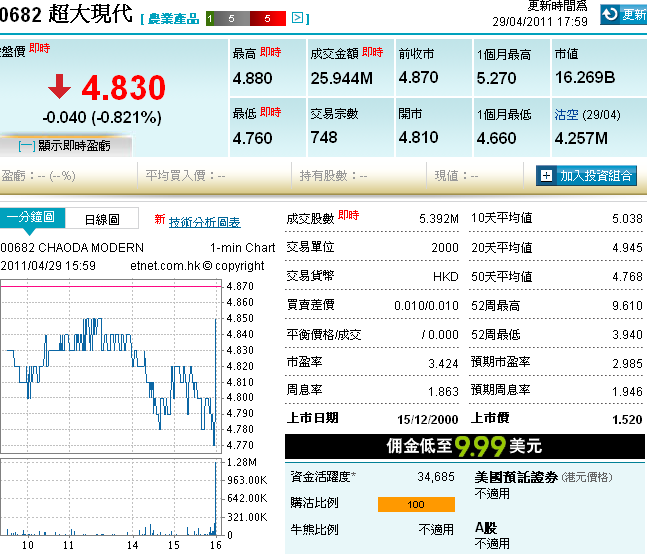Click the 最低 value 4.760
This screenshot has height=554, width=647.
253,138
